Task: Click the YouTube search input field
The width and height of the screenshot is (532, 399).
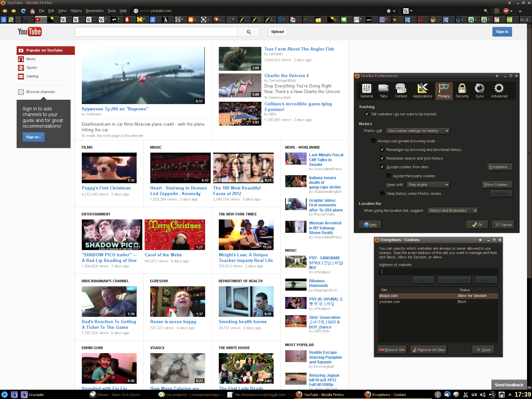Action: coord(156,32)
